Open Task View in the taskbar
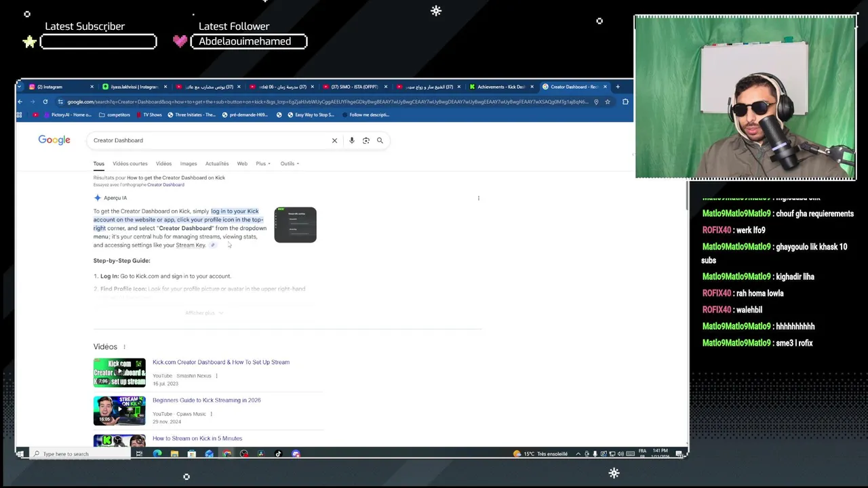Viewport: 868px width, 488px height. click(x=139, y=454)
